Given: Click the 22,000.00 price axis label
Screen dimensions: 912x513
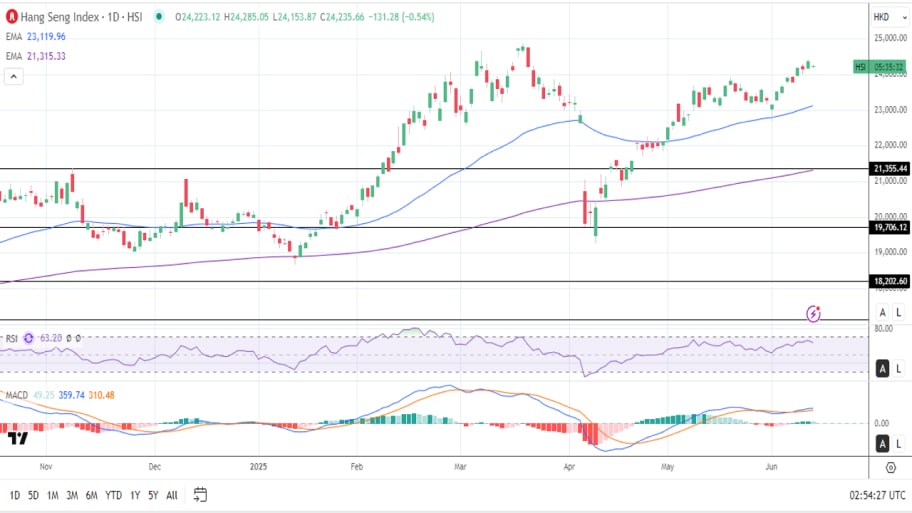Looking at the screenshot, I should [x=890, y=145].
